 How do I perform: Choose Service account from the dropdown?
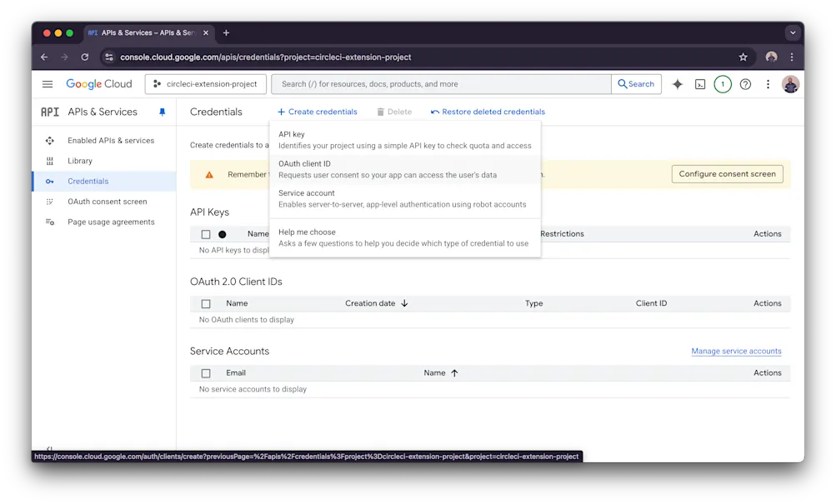pyautogui.click(x=405, y=199)
